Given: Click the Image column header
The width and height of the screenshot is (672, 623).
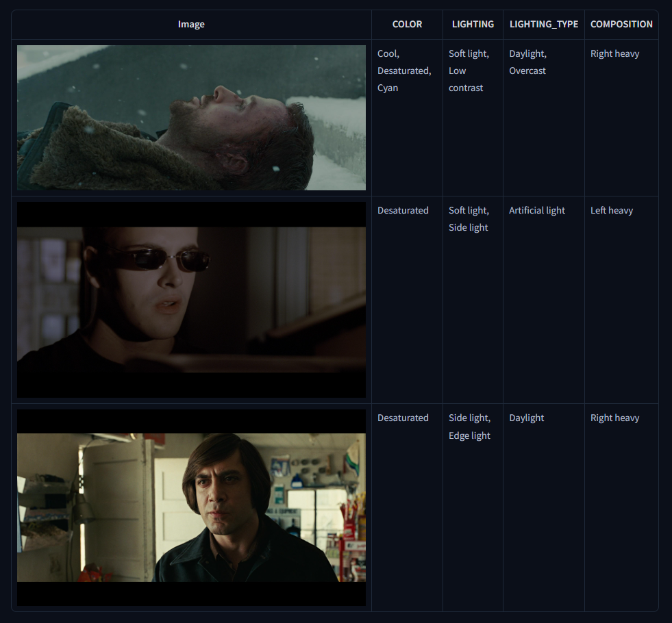Looking at the screenshot, I should (x=191, y=25).
